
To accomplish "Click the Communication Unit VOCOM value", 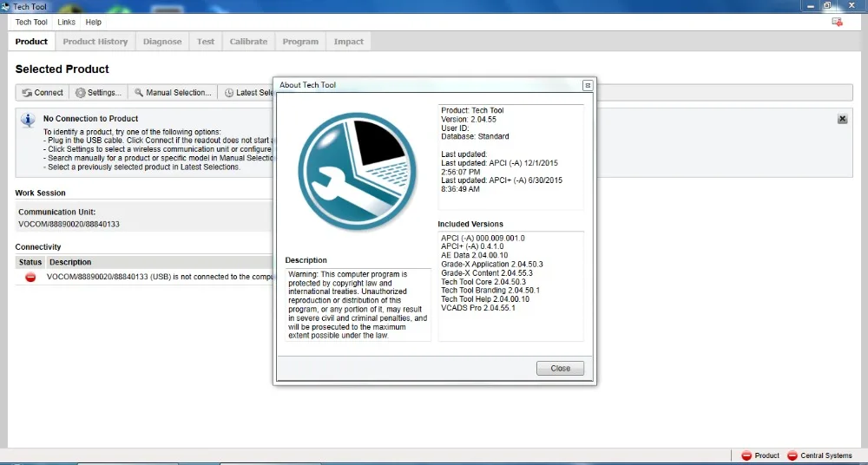I will pyautogui.click(x=69, y=224).
